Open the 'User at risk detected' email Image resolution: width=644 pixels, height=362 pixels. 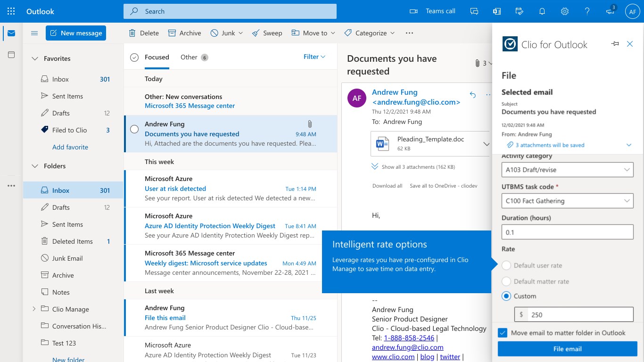(x=231, y=189)
